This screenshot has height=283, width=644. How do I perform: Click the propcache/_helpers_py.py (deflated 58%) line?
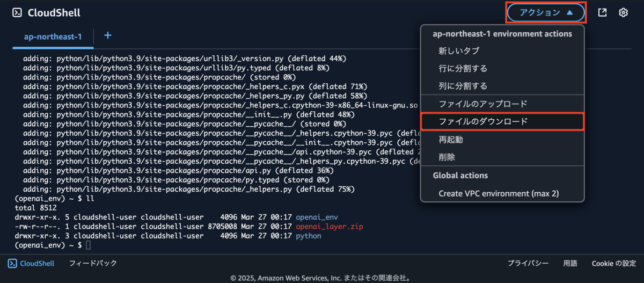[x=195, y=96]
